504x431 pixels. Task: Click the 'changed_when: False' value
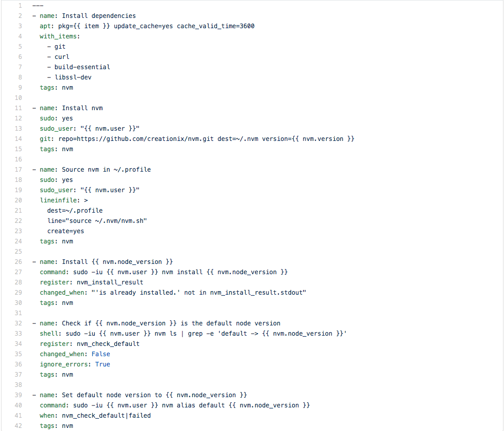coord(101,354)
